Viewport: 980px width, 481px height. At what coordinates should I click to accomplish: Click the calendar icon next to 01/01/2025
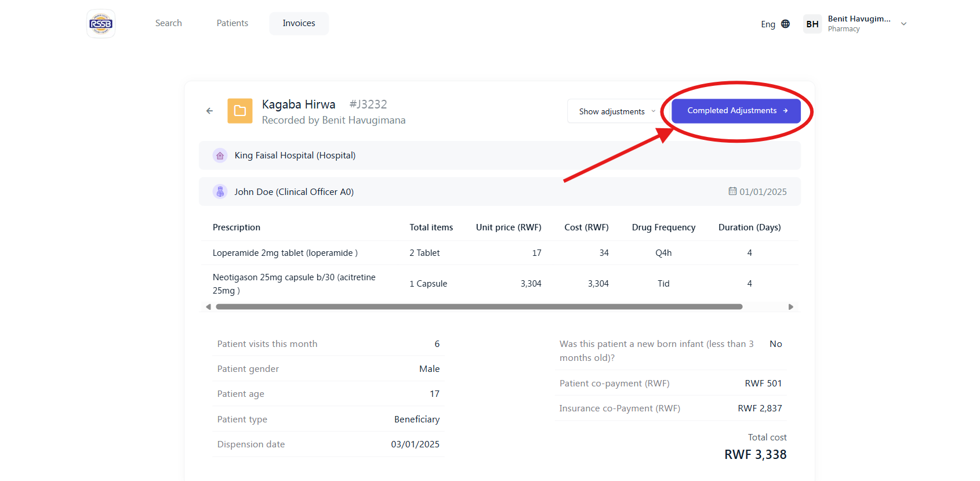click(x=732, y=191)
